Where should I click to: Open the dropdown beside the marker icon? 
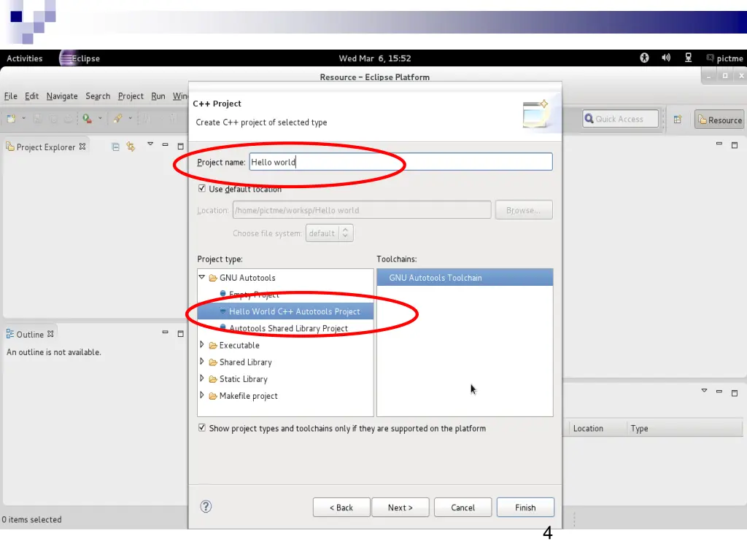(130, 118)
